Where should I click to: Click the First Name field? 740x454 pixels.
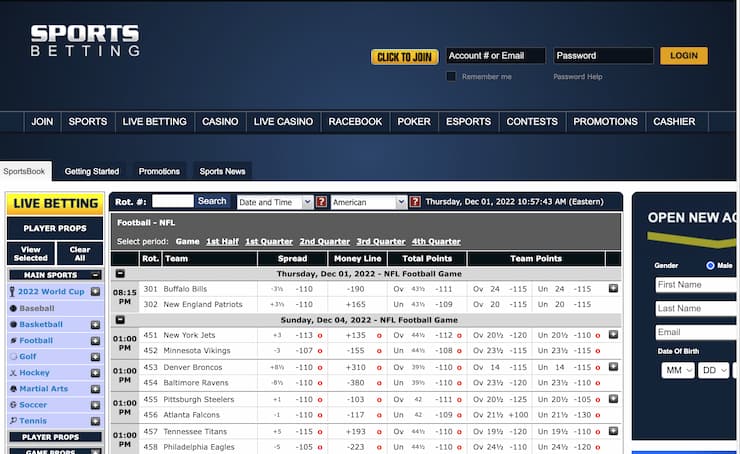pyautogui.click(x=696, y=285)
